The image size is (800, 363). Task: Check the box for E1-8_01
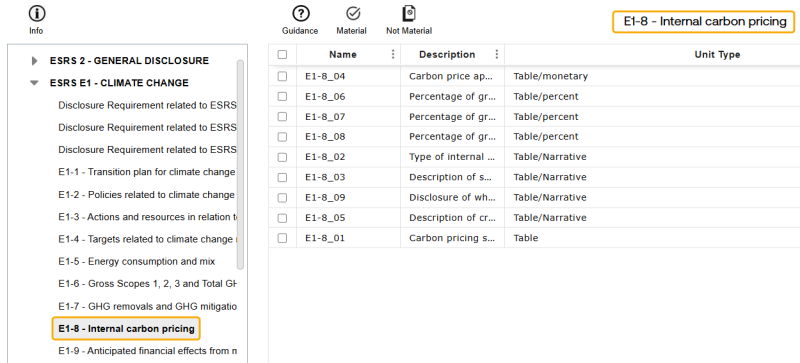(x=282, y=238)
